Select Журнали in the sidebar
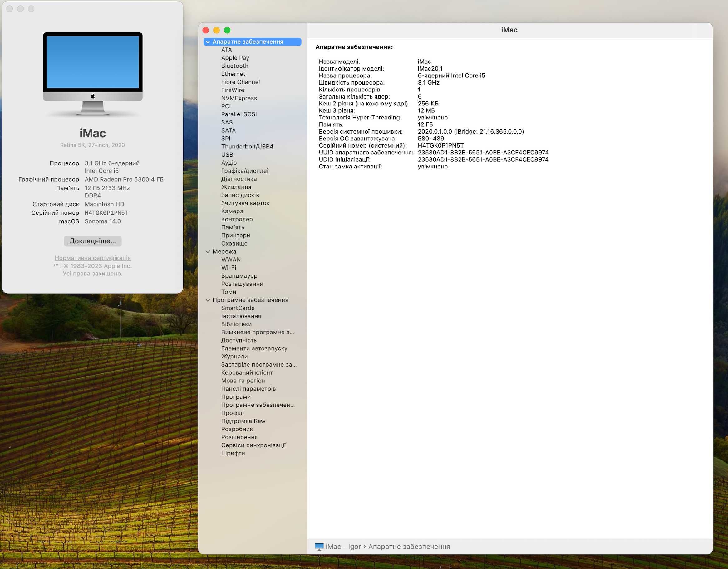 tap(234, 357)
